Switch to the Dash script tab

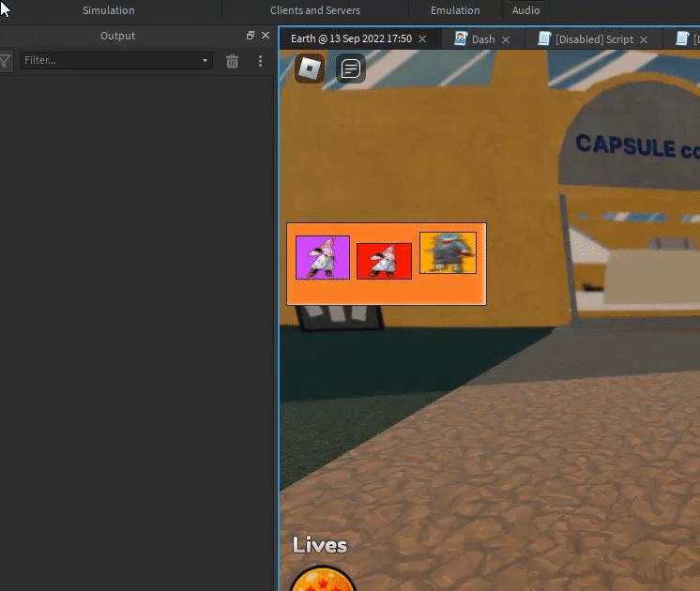pos(483,39)
